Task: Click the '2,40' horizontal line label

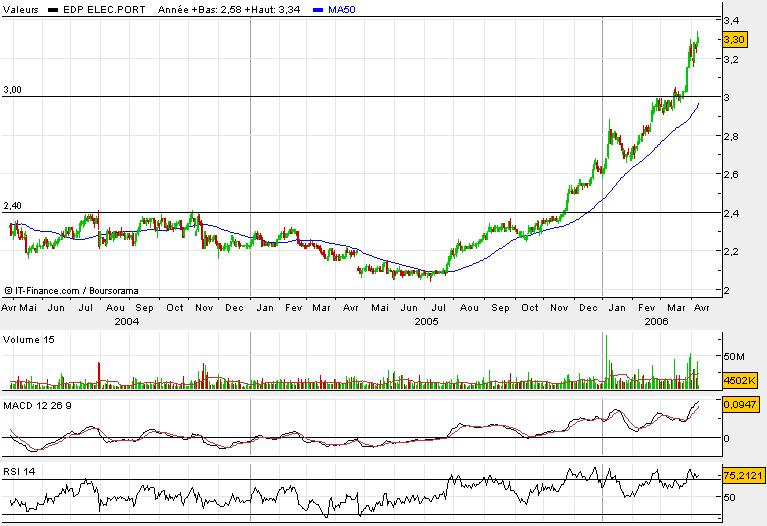Action: coord(12,206)
